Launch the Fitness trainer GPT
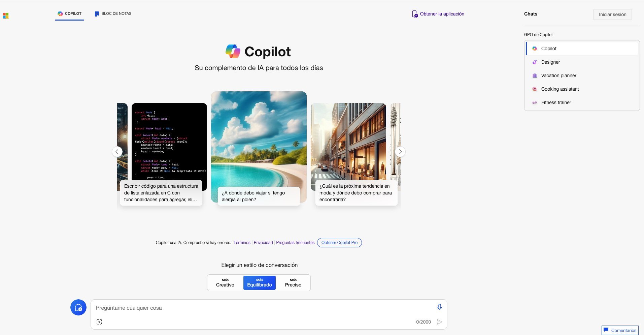The image size is (644, 335). (x=556, y=102)
